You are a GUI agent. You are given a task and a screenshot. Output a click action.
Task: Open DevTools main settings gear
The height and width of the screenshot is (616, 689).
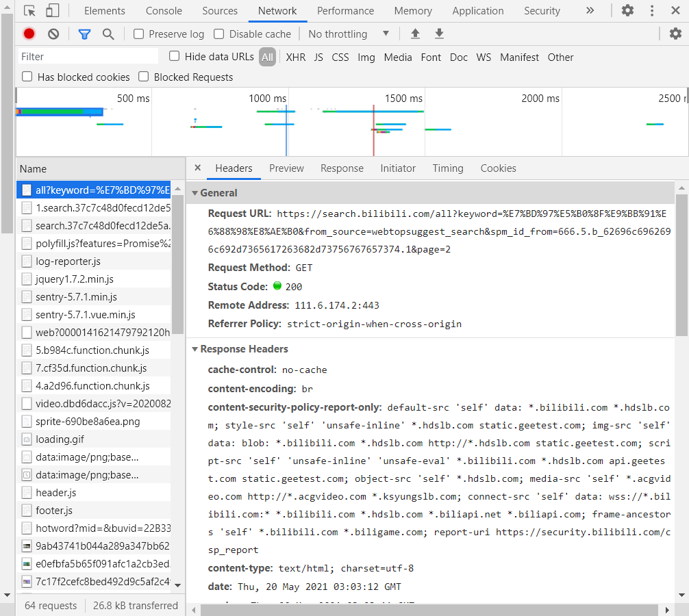click(627, 10)
